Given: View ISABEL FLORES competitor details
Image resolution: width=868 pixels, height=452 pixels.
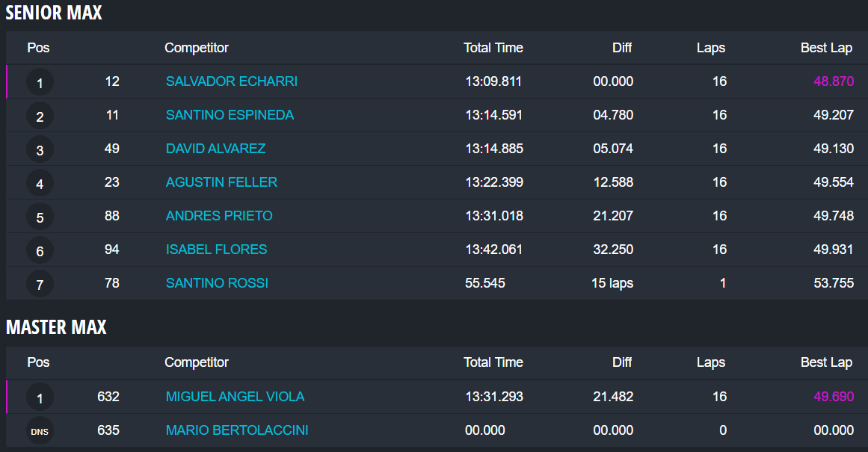Looking at the screenshot, I should [x=216, y=250].
